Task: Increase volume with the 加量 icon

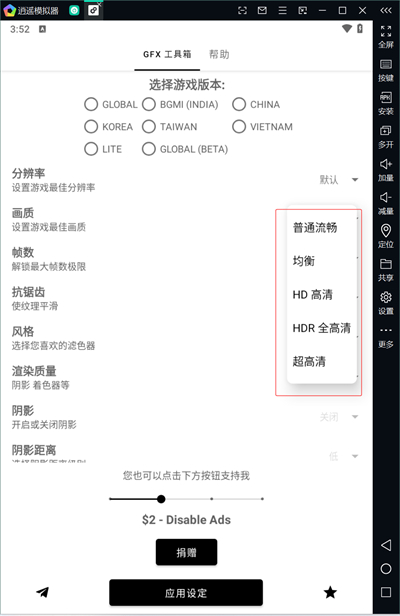Action: tap(386, 170)
